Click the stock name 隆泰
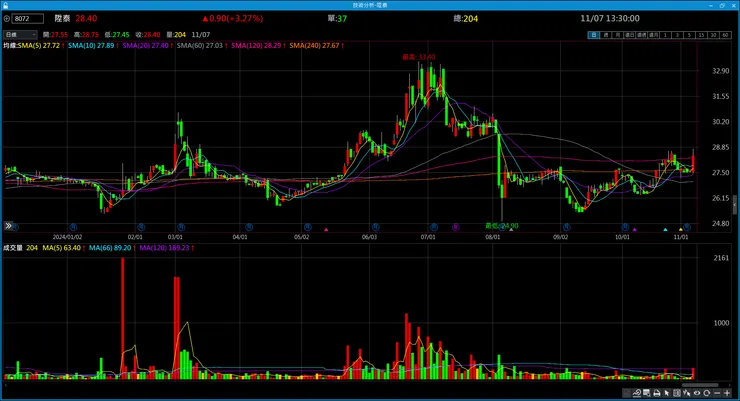 tap(62, 18)
